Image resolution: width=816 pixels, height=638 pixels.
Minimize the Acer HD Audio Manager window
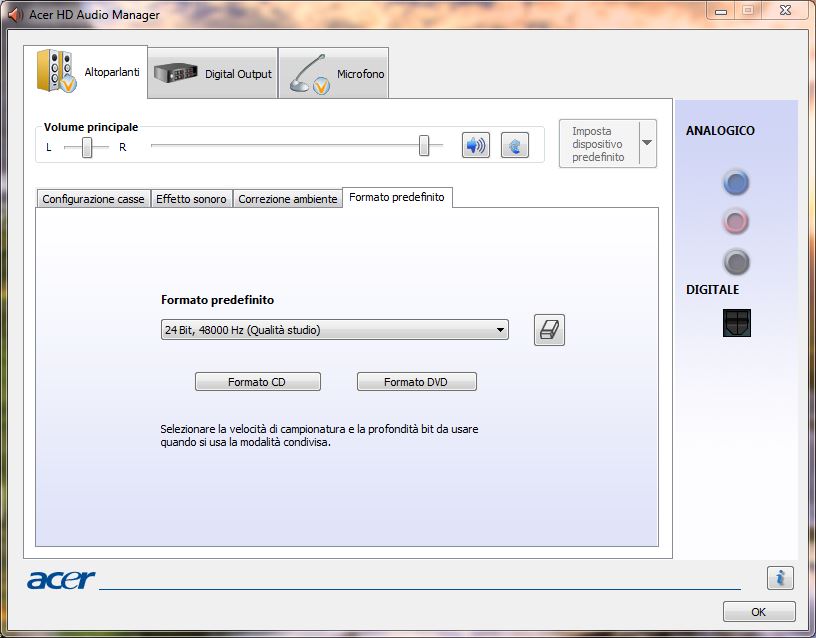pos(721,11)
